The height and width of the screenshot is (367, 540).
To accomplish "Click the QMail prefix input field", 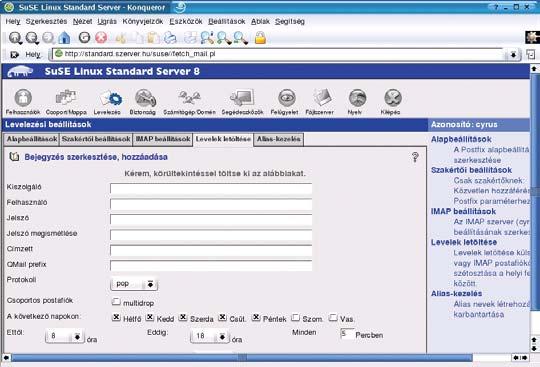I will pyautogui.click(x=211, y=265).
